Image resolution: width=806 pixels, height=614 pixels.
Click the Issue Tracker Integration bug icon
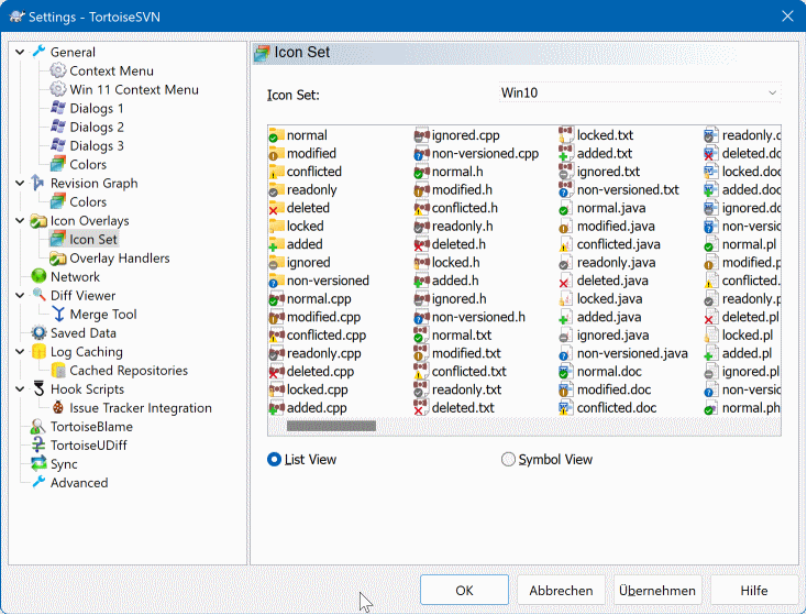[x=58, y=408]
